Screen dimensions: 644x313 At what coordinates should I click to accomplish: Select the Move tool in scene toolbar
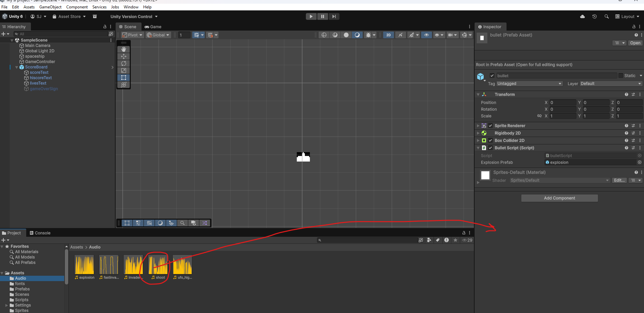124,56
